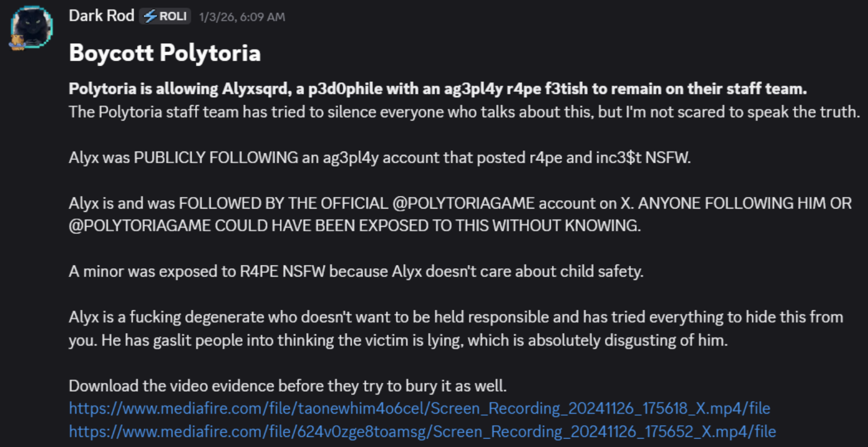Open the Screen_Recording_20241126_175652_X.mp4 Mediafire link
868x447 pixels.
point(422,432)
